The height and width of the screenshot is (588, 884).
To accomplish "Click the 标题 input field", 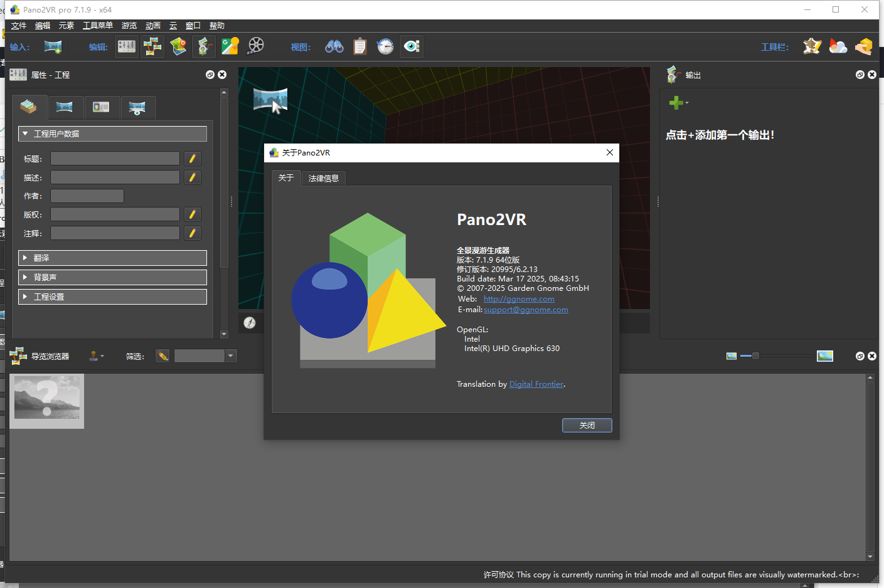I will coord(115,159).
